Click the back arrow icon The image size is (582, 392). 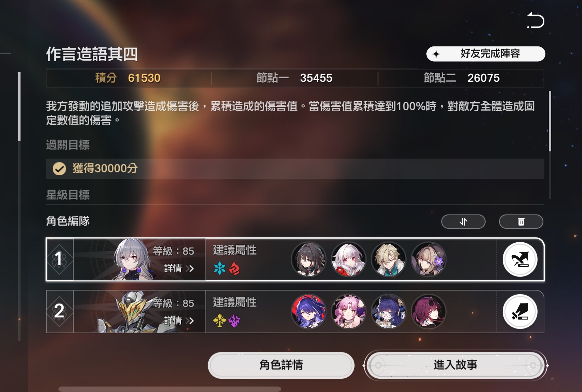tap(535, 20)
